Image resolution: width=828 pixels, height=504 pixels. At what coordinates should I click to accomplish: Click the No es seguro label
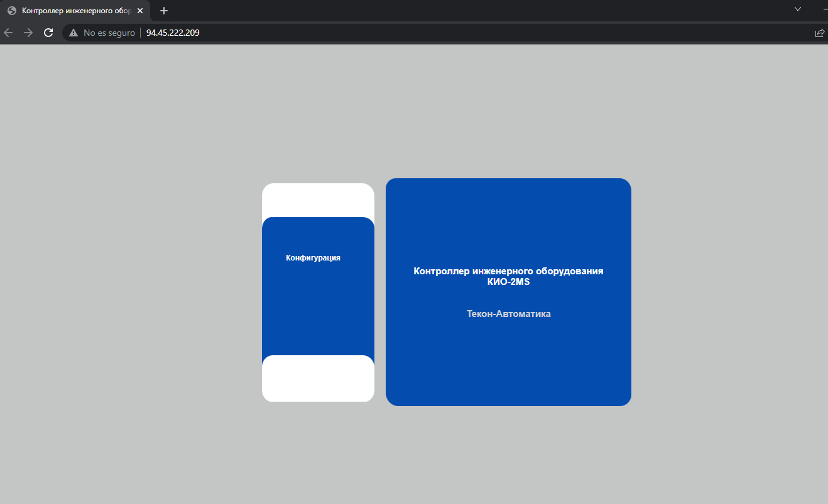click(x=109, y=33)
